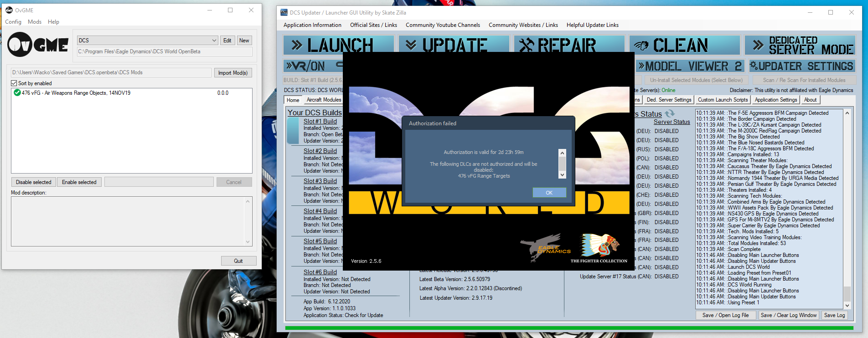Switch to Custom Launch Scripts tab
Image resolution: width=868 pixels, height=338 pixels.
[x=723, y=100]
